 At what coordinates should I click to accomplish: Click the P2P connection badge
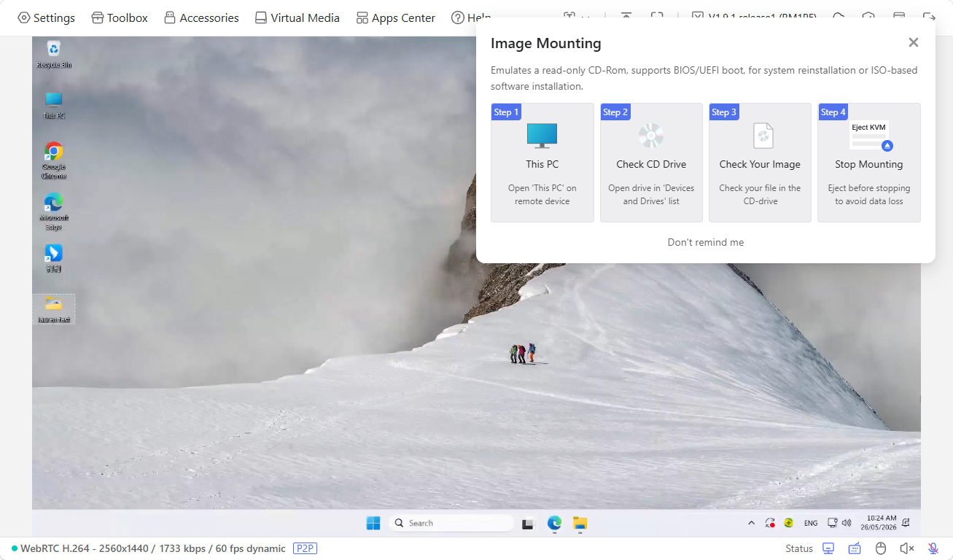click(306, 548)
